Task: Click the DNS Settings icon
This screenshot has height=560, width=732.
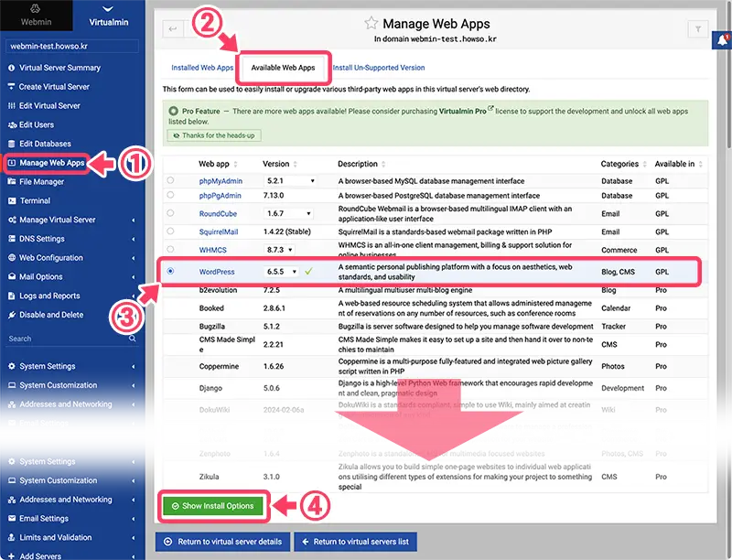Action: tap(12, 239)
